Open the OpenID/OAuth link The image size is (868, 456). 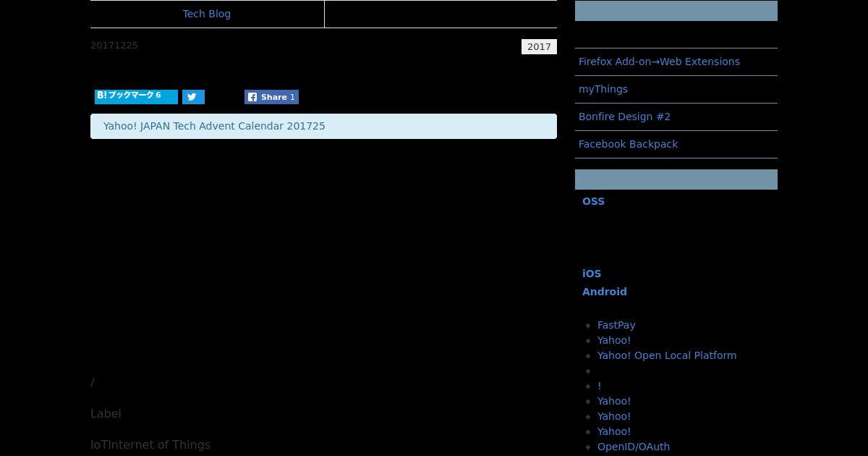click(634, 447)
